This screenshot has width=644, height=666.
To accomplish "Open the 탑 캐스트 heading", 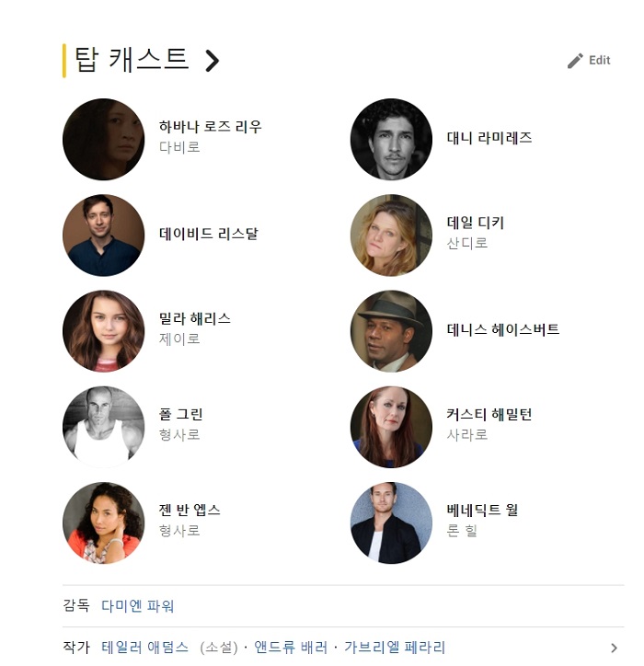I will pos(132,60).
